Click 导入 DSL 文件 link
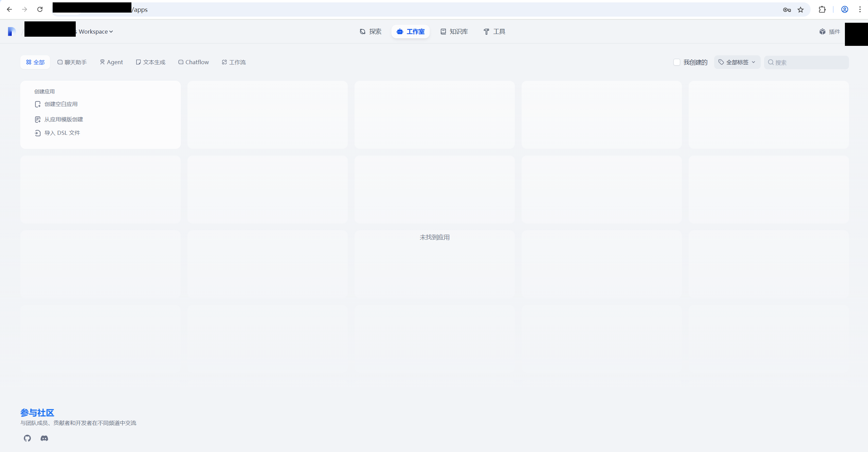Viewport: 868px width, 452px height. [62, 133]
